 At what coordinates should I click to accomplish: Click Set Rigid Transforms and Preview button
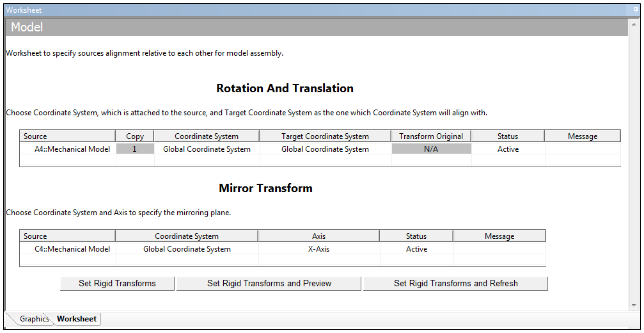pos(269,283)
